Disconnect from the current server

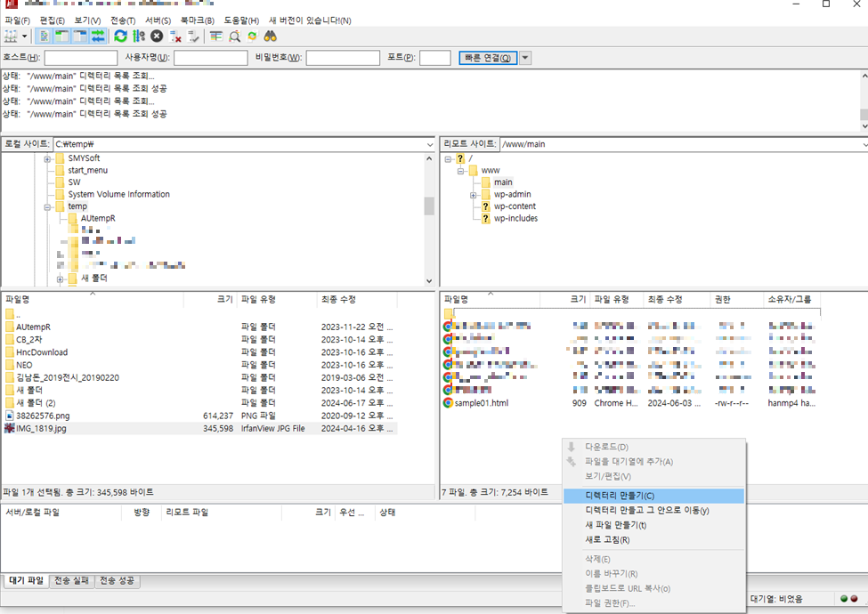pyautogui.click(x=176, y=36)
